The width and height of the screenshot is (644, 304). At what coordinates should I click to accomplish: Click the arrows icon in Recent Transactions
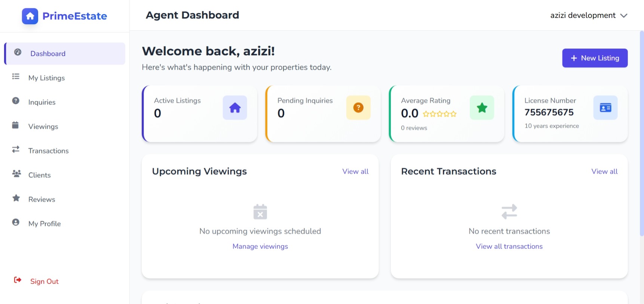(x=509, y=212)
